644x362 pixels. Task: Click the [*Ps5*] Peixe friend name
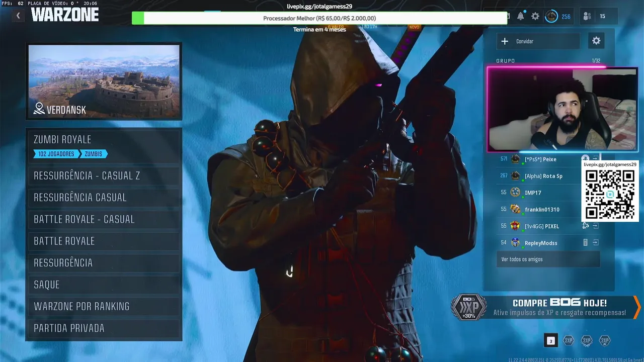pos(540,159)
